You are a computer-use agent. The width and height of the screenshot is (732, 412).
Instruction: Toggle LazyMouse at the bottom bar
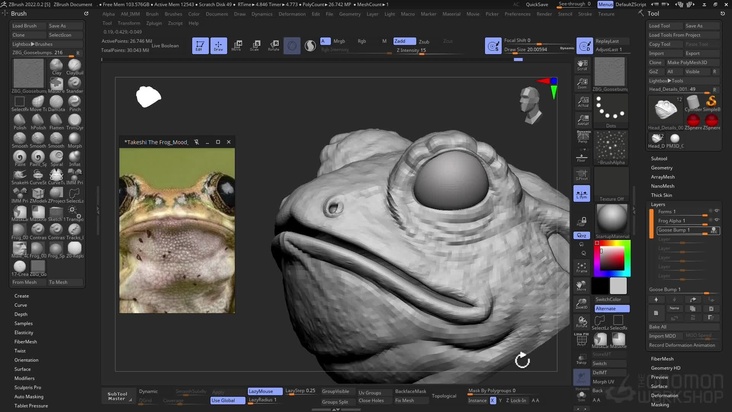[x=263, y=391]
